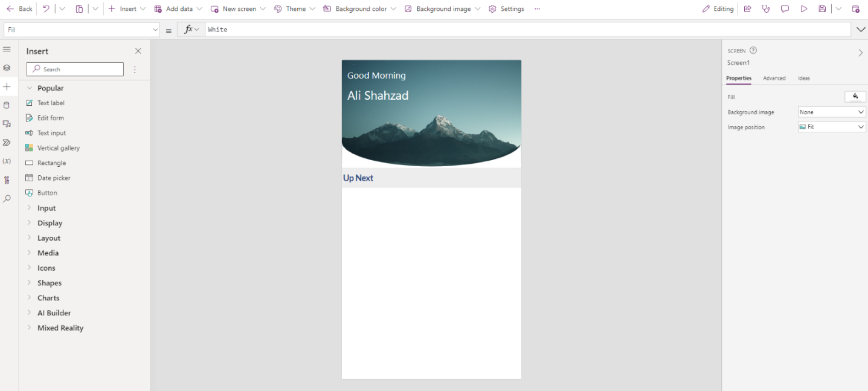868x391 pixels.
Task: Open the Image position dropdown
Action: [x=832, y=127]
